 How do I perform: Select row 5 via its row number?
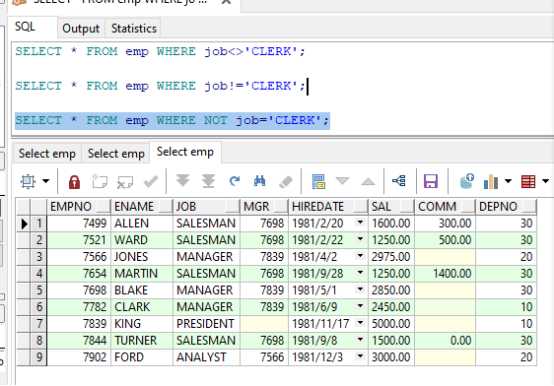point(39,290)
